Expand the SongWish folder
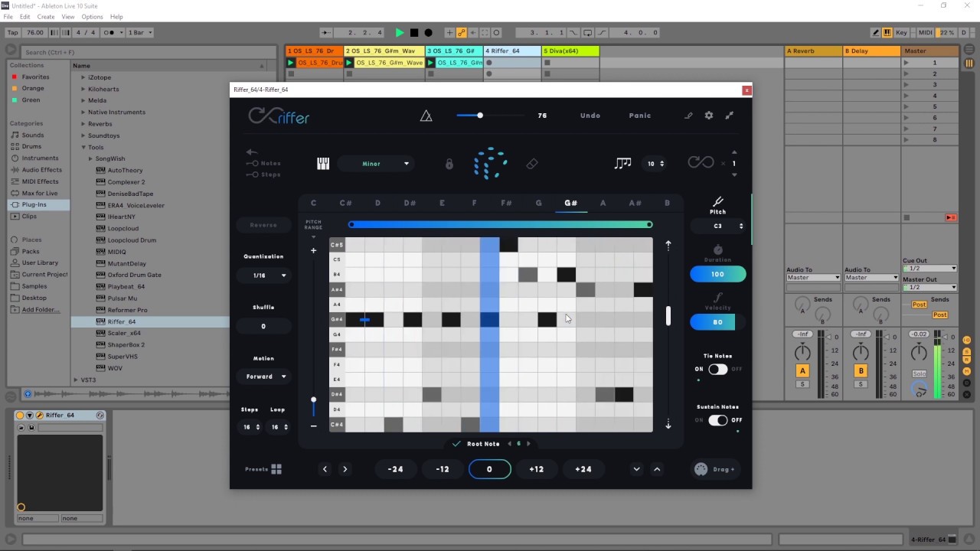Screen dimensions: 980x551 pos(90,158)
